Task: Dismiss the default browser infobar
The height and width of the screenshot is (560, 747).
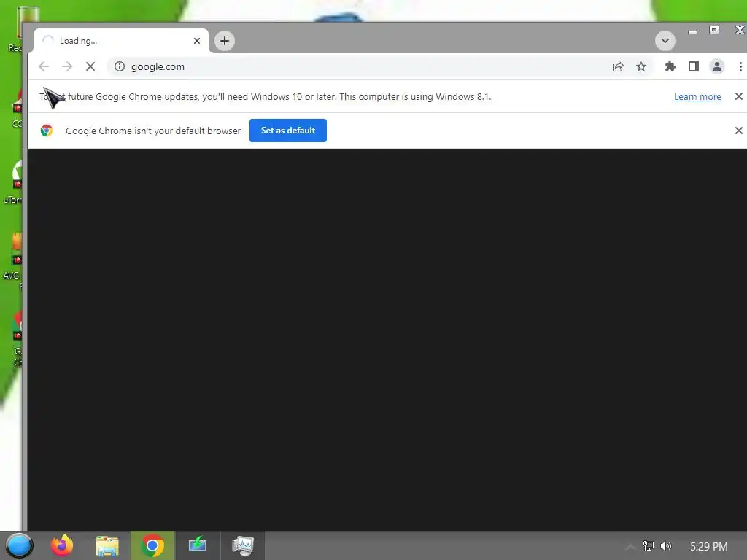Action: (738, 131)
